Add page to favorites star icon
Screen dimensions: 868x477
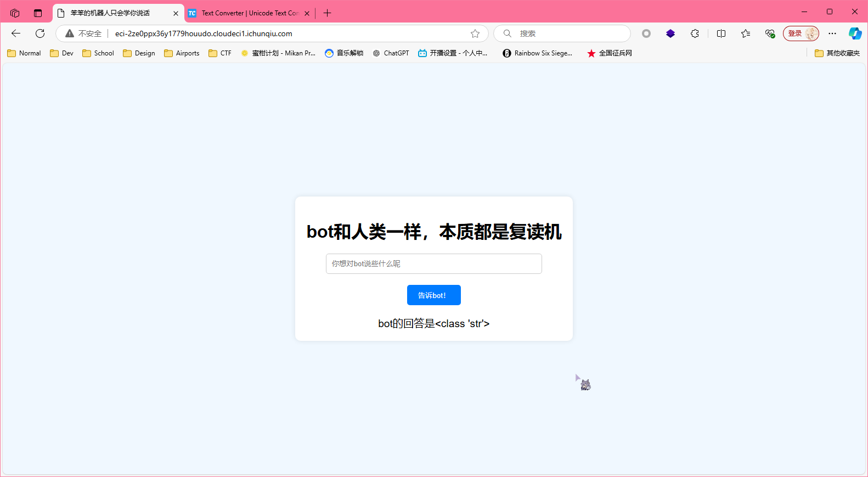click(475, 33)
